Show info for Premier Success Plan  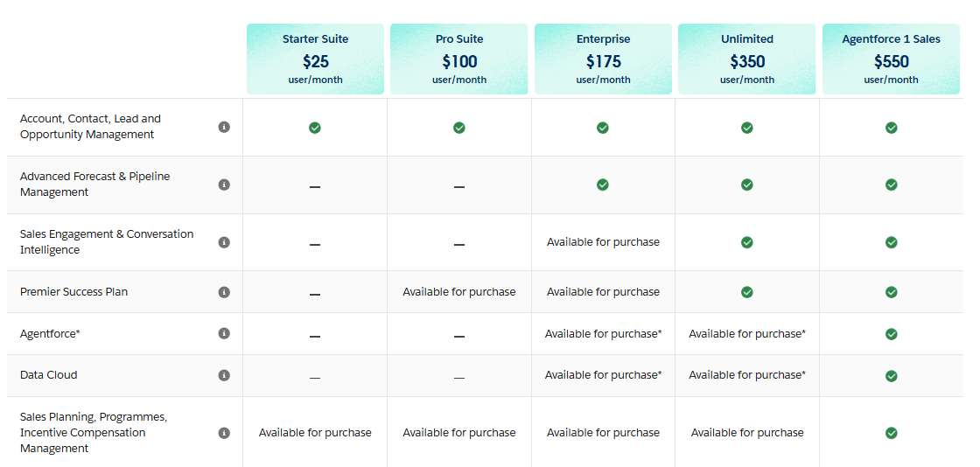point(224,292)
